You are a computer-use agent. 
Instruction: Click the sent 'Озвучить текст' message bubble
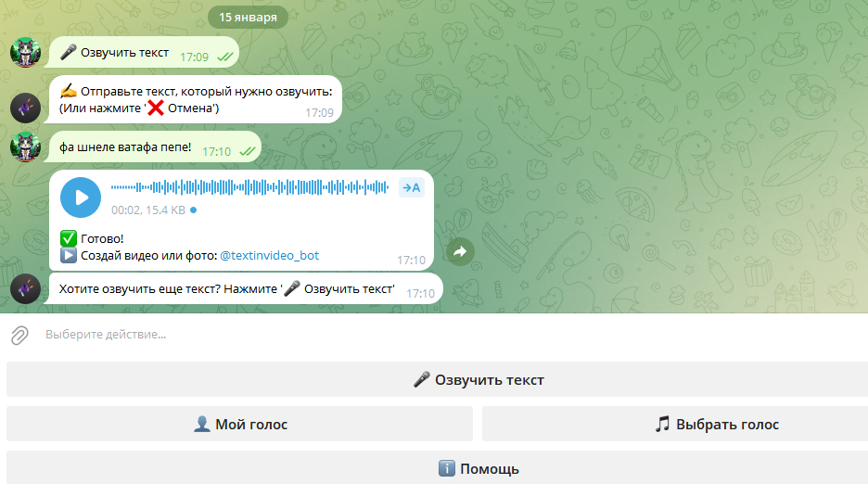141,53
